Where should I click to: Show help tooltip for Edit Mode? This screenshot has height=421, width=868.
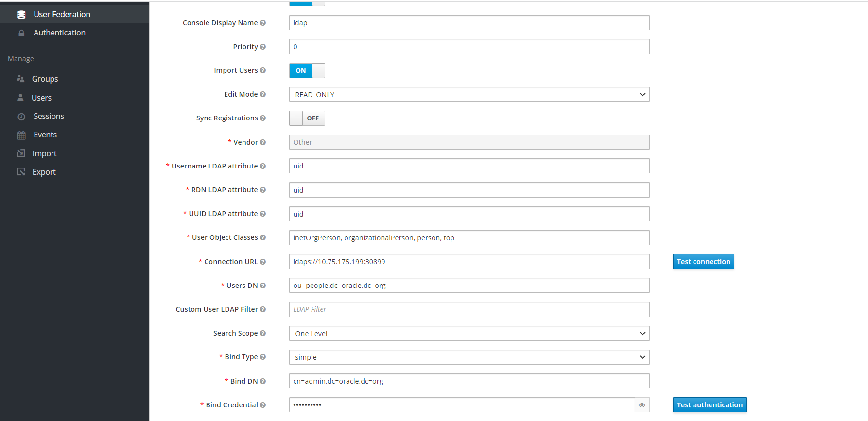[263, 94]
